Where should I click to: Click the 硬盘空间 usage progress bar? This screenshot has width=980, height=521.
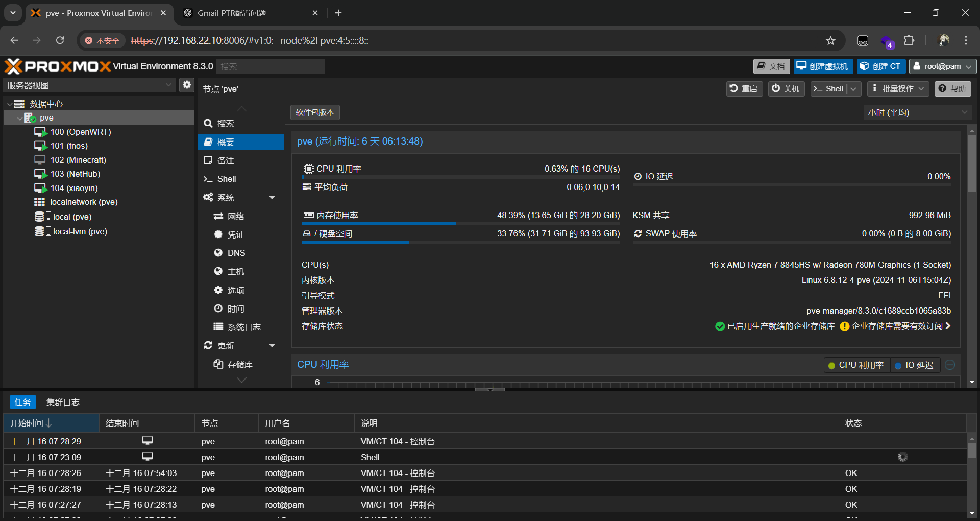click(461, 242)
